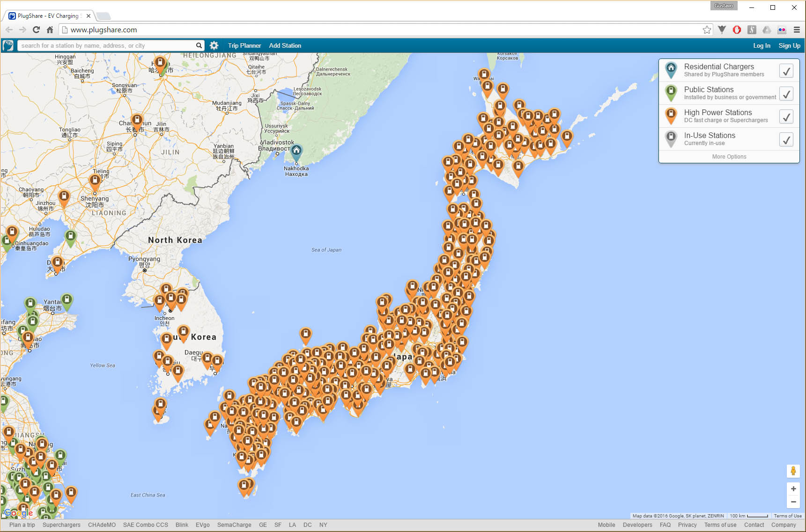The image size is (806, 532).
Task: Open Chrome hamburger menu
Action: coord(797,30)
